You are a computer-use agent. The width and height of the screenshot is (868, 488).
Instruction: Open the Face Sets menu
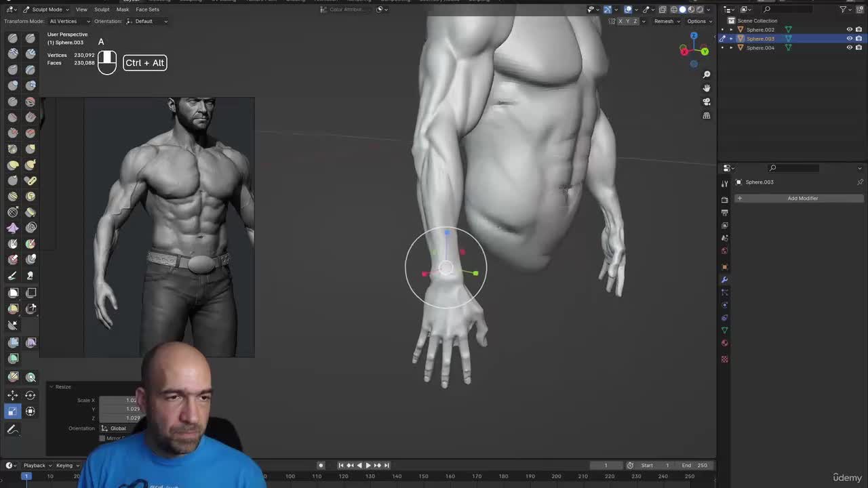tap(147, 9)
